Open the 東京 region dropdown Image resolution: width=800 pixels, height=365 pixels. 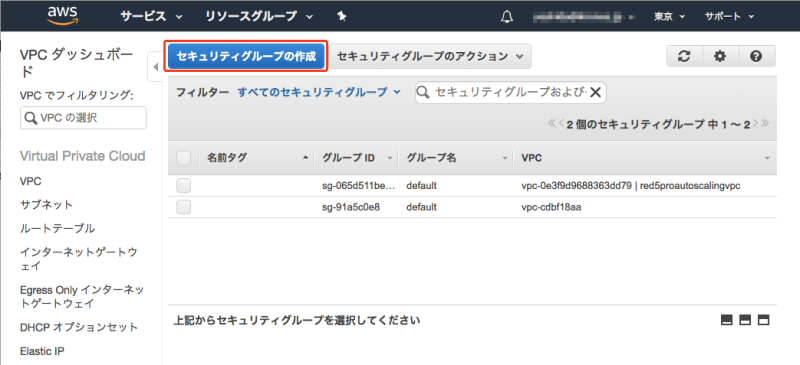670,16
